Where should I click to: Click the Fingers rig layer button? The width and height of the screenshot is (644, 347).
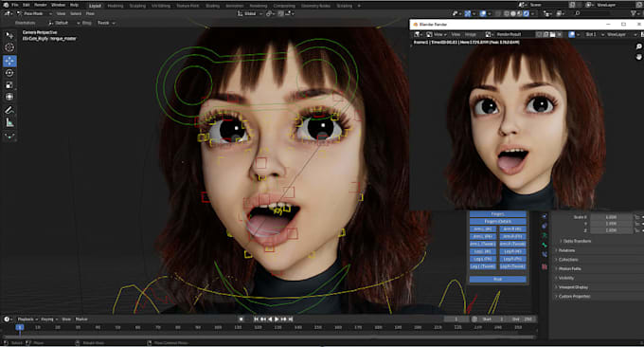click(x=497, y=213)
